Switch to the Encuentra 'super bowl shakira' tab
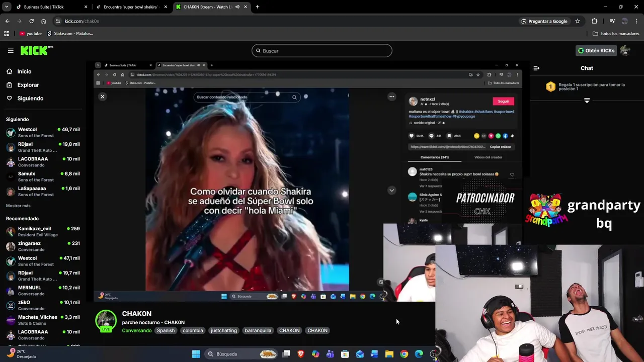The width and height of the screenshot is (644, 362). (131, 7)
